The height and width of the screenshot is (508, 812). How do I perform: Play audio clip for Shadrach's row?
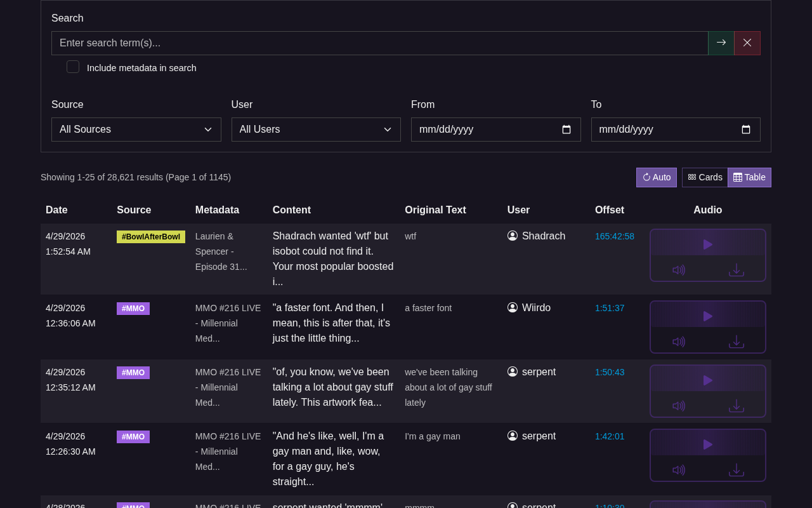(x=707, y=244)
